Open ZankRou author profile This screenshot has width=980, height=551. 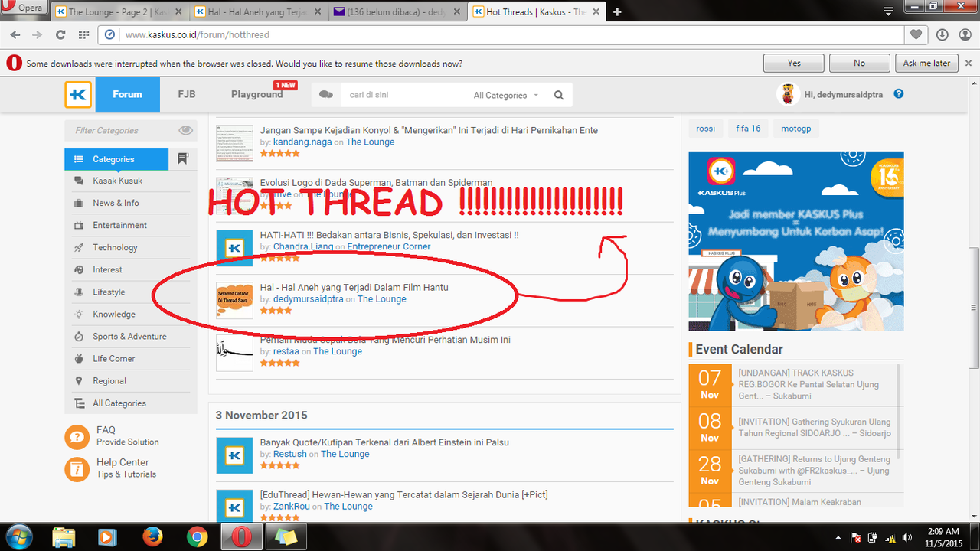(292, 506)
